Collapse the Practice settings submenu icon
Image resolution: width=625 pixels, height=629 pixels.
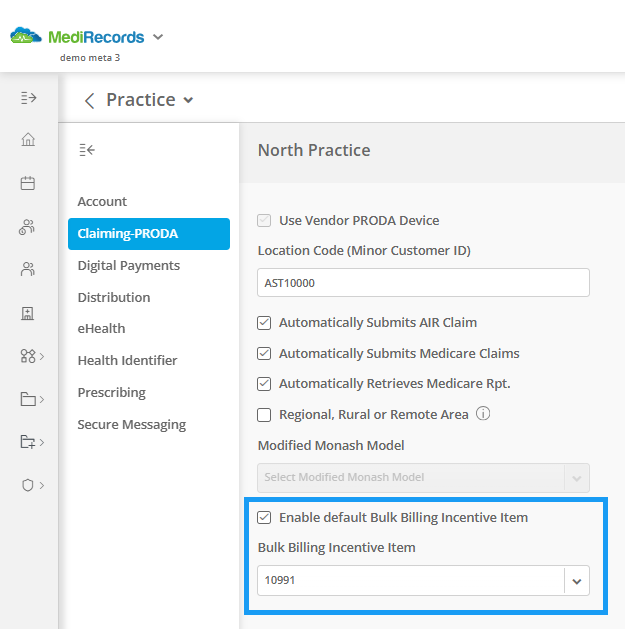[87, 150]
